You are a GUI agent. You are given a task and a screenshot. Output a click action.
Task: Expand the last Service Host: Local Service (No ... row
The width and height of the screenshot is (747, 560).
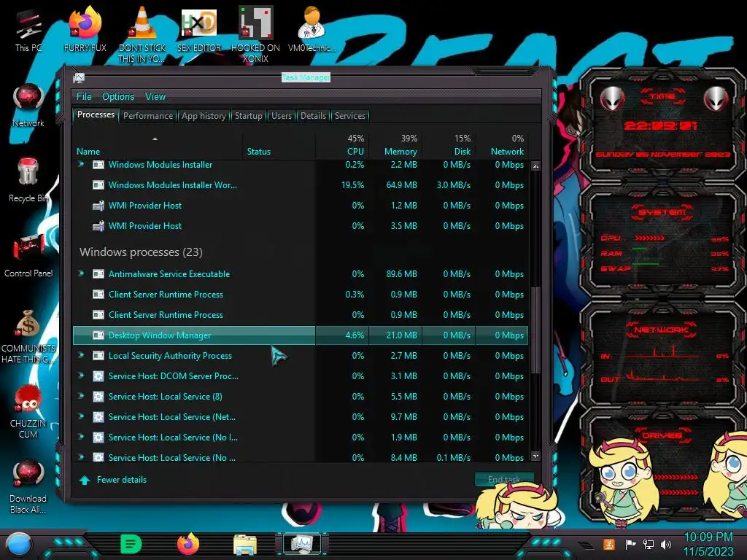coord(81,457)
